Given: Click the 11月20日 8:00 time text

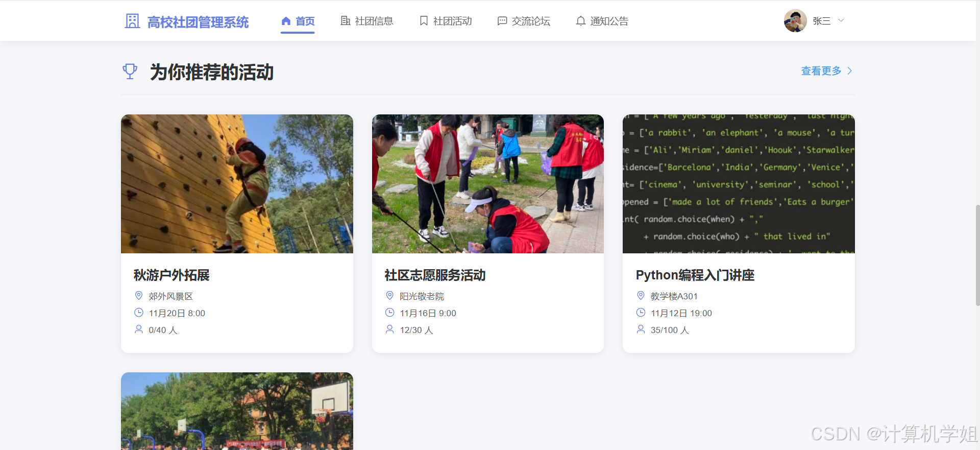Looking at the screenshot, I should click(177, 313).
